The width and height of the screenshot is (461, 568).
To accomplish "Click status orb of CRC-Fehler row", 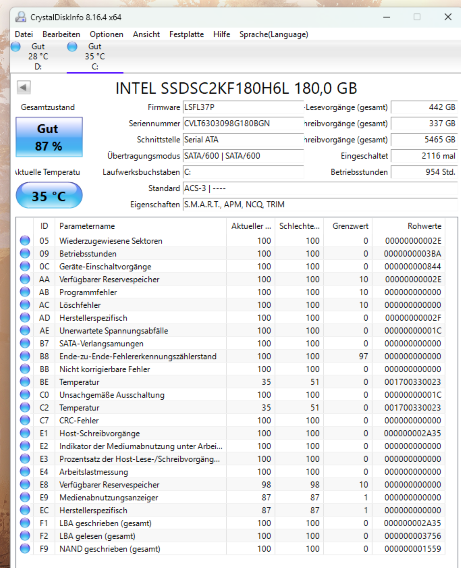I will click(x=25, y=421).
